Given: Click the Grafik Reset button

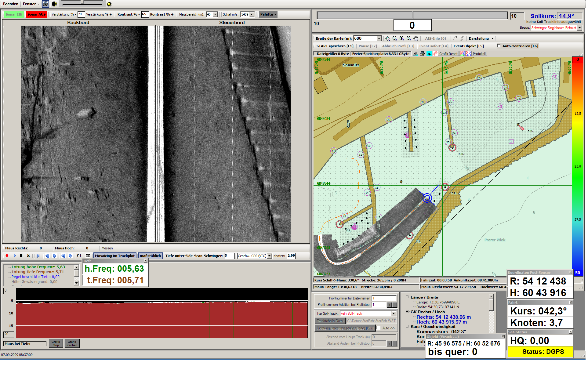Looking at the screenshot, I should tap(448, 54).
